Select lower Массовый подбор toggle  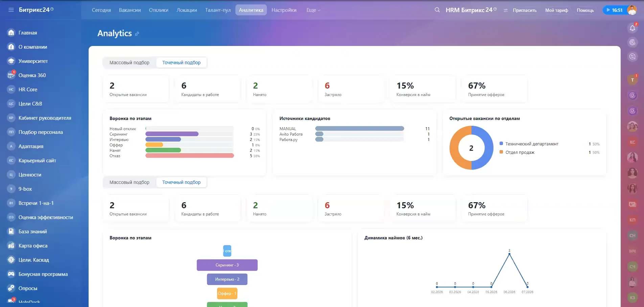coord(129,182)
